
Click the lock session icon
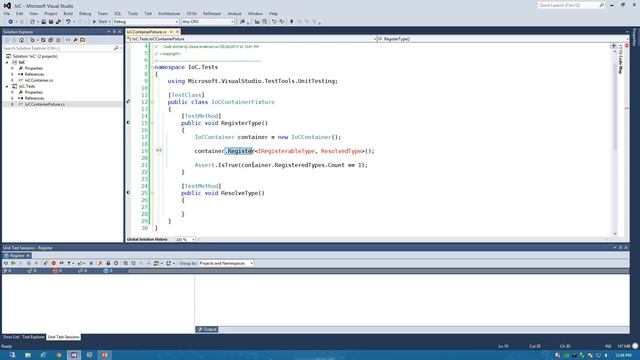tap(108, 263)
